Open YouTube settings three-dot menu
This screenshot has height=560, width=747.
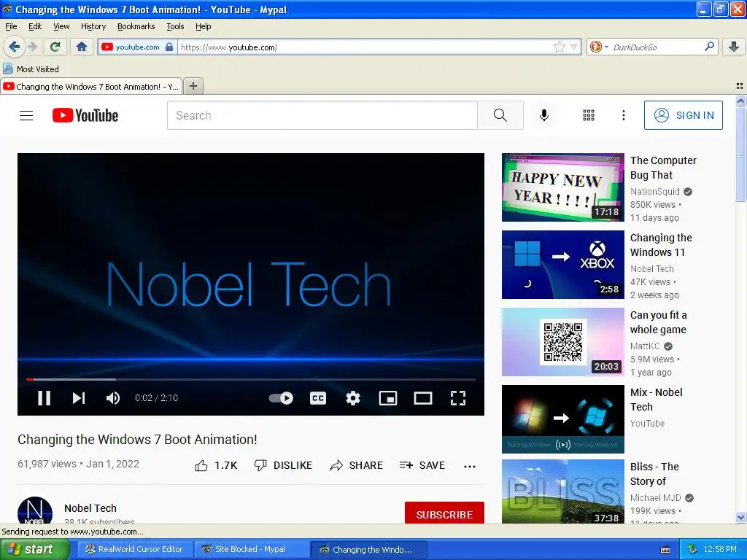coord(624,115)
